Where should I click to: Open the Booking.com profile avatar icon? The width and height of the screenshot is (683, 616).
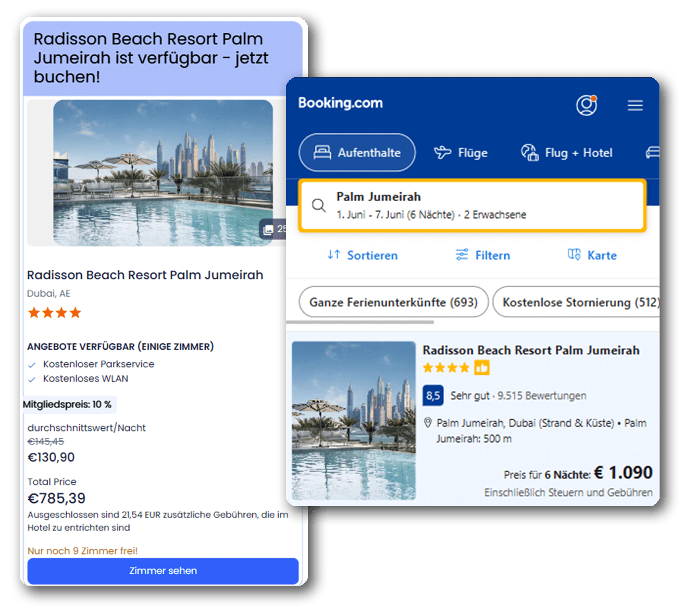coord(587,105)
